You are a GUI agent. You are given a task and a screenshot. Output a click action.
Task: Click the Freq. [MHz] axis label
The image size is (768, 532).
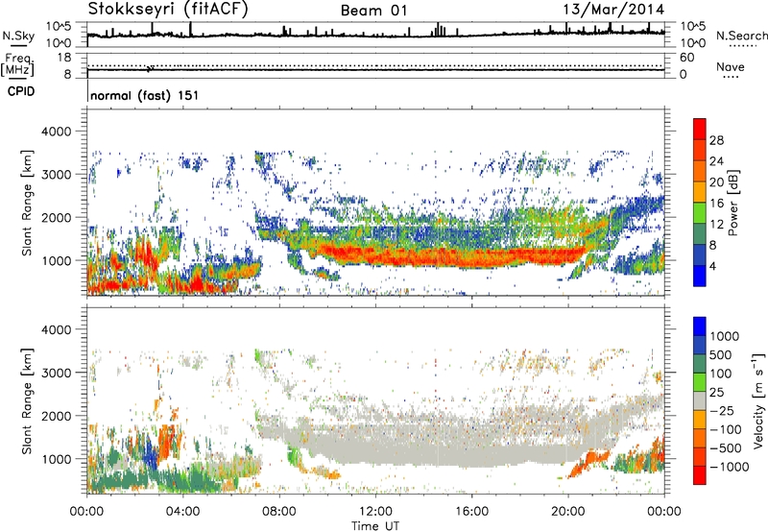pos(17,65)
